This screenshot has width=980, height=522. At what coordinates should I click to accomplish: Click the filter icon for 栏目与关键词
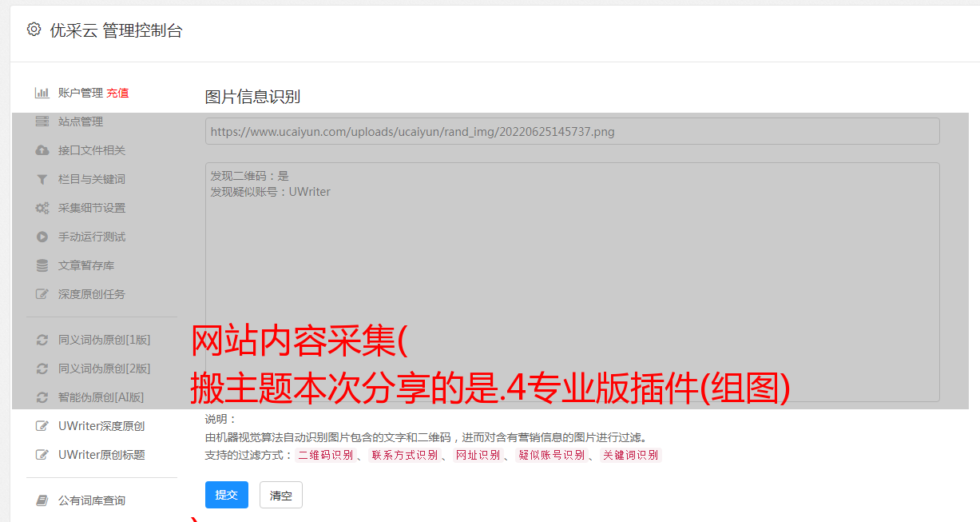(x=42, y=179)
